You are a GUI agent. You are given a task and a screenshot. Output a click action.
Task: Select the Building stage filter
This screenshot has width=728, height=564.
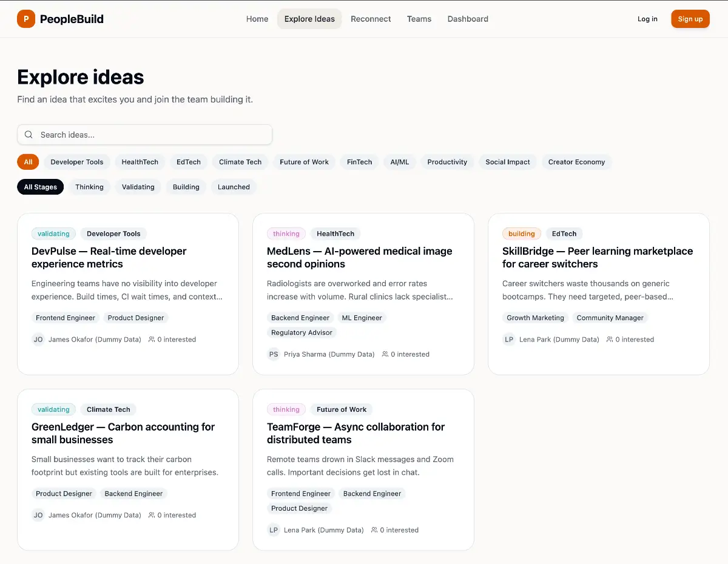pos(186,187)
